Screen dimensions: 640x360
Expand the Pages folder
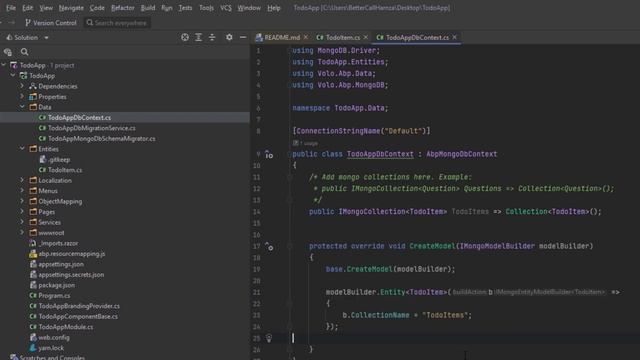click(22, 211)
